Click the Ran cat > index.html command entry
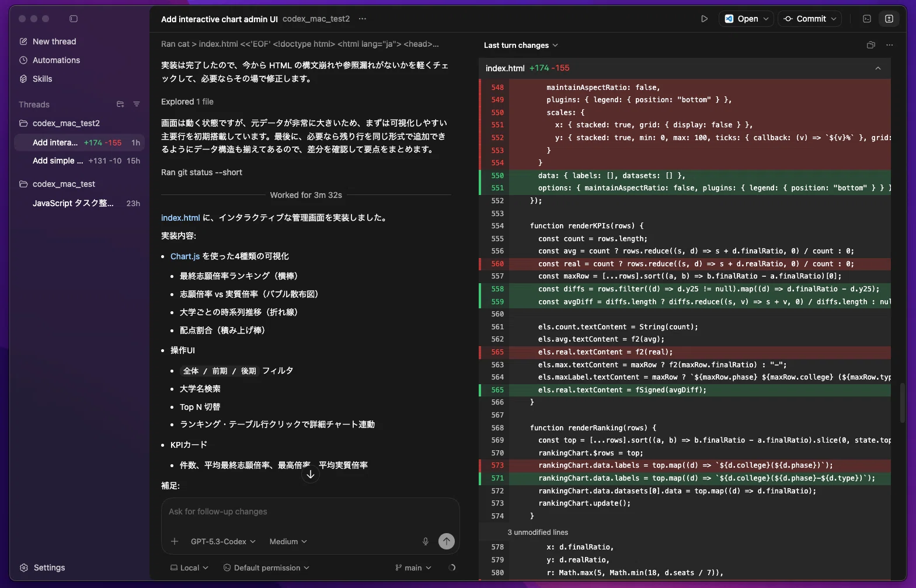This screenshot has height=588, width=916. (300, 44)
